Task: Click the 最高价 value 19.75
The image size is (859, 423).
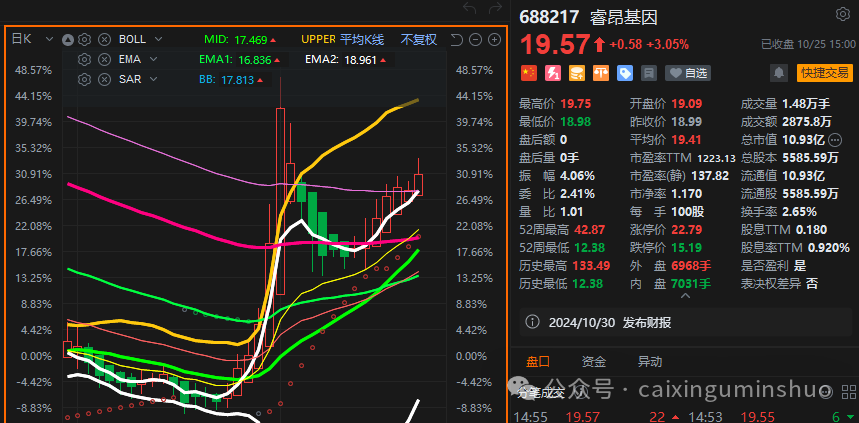Action: click(576, 104)
